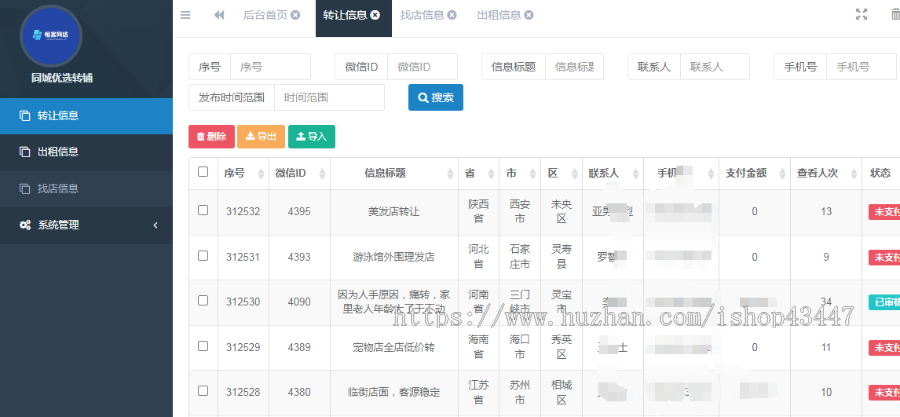This screenshot has width=900, height=417.
Task: Click the 已审核 status badge in row 312530
Action: click(884, 302)
